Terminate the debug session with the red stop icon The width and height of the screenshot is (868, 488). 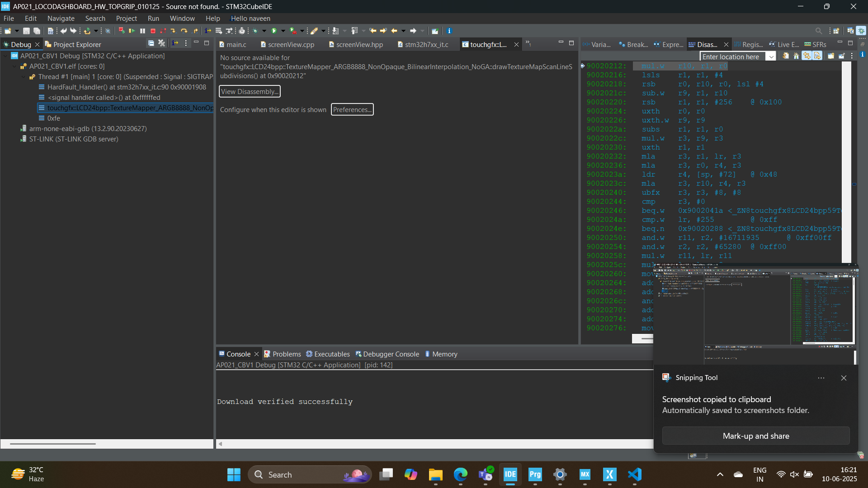153,31
